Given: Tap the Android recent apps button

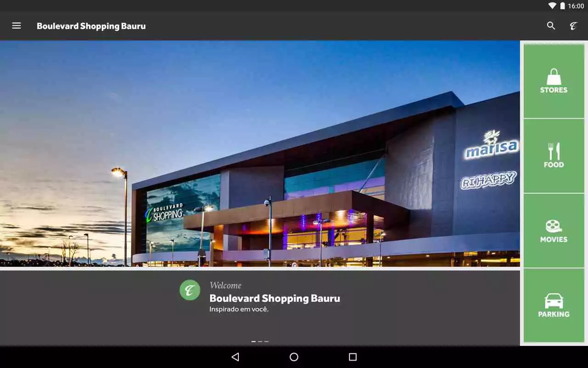Looking at the screenshot, I should (353, 357).
